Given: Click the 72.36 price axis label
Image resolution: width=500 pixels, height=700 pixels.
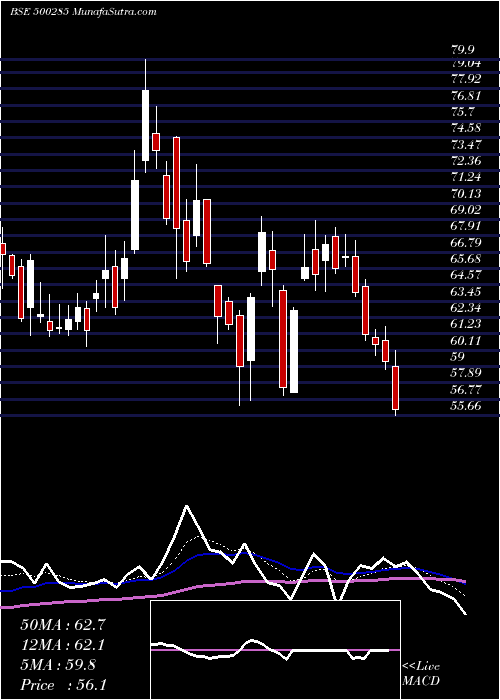Looking at the screenshot, I should 467,161.
